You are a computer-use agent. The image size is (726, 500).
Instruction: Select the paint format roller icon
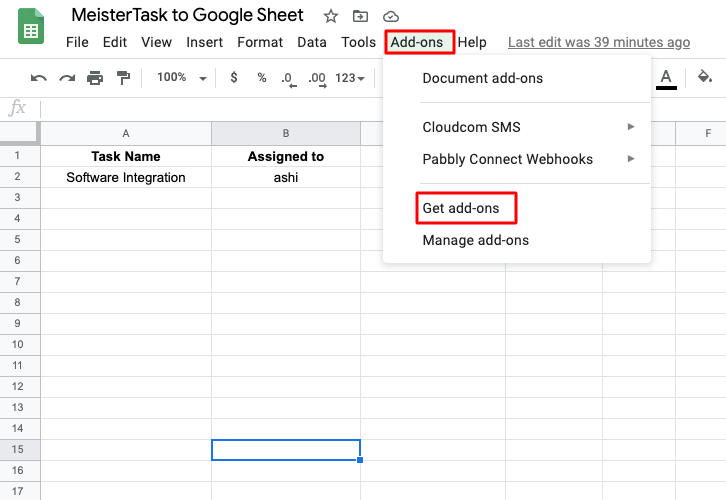123,78
